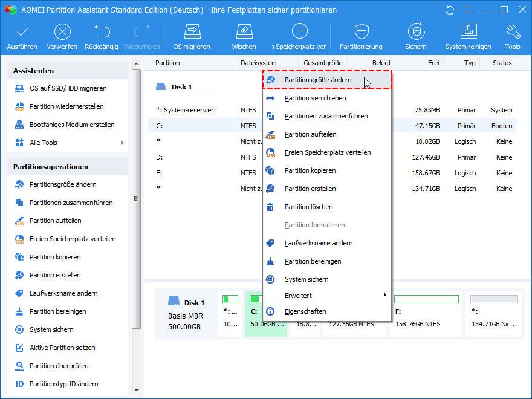Click the sidebar vertical scrollbar thumb
532x399 pixels.
137,199
